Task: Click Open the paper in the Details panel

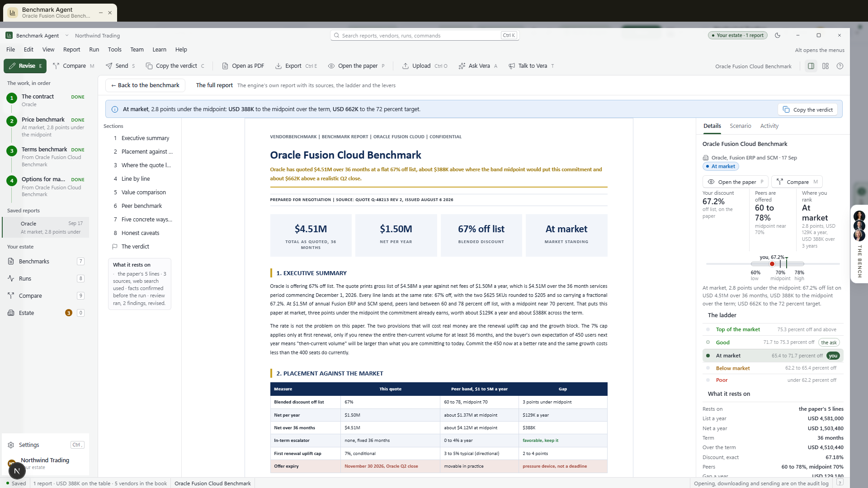Action: 735,182
